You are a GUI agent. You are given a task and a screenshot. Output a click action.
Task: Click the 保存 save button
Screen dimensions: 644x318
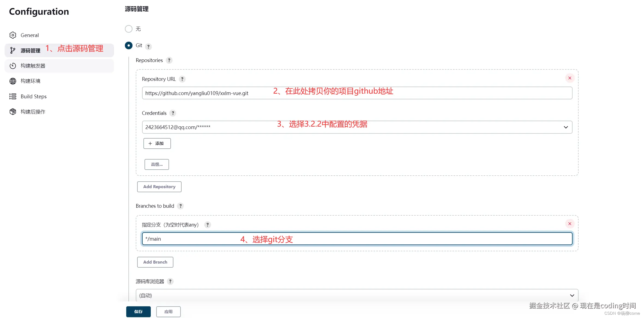(138, 311)
